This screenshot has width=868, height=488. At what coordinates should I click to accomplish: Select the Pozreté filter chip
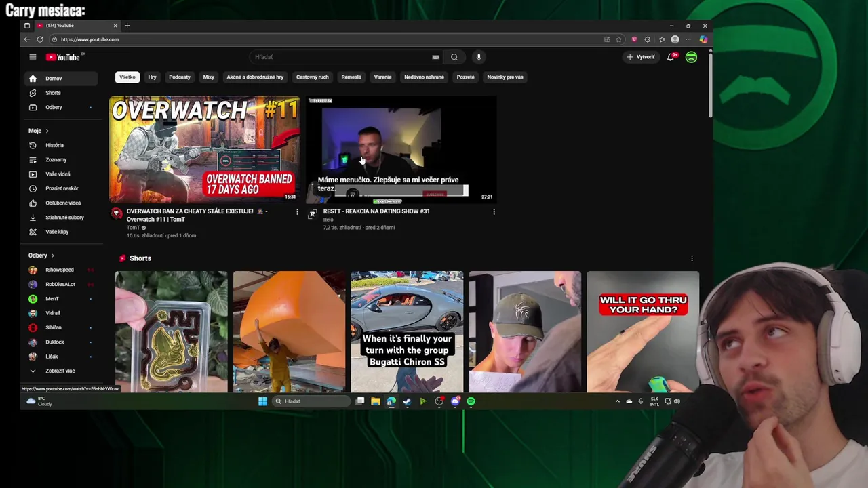(x=465, y=77)
